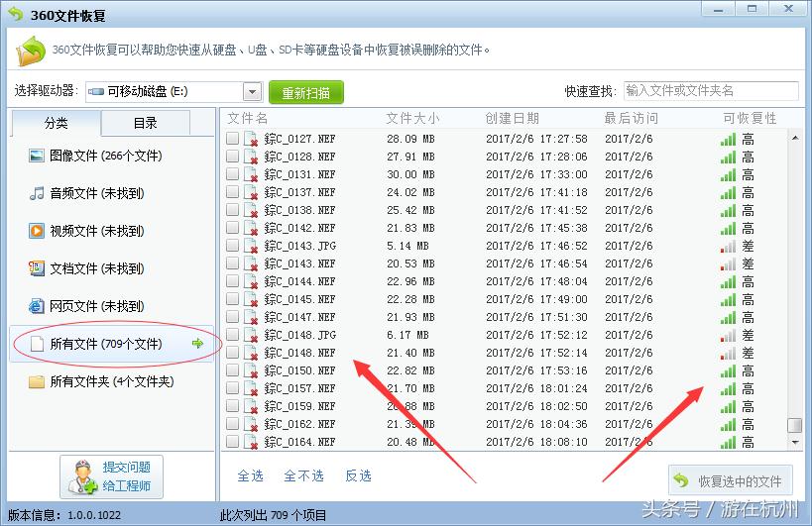Click the green arrow next to 所有文件
Screen dimensions: 812x526
coord(198,343)
